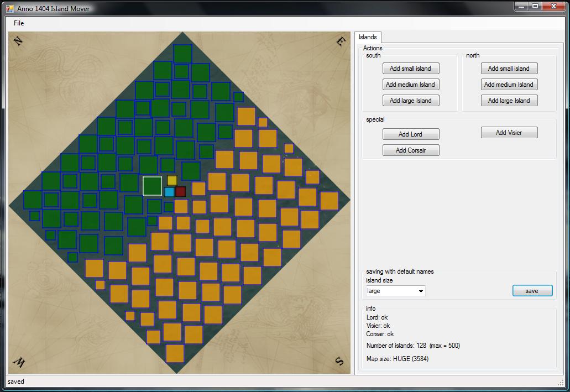Click the Add Lord button
The image size is (570, 392).
click(x=411, y=134)
